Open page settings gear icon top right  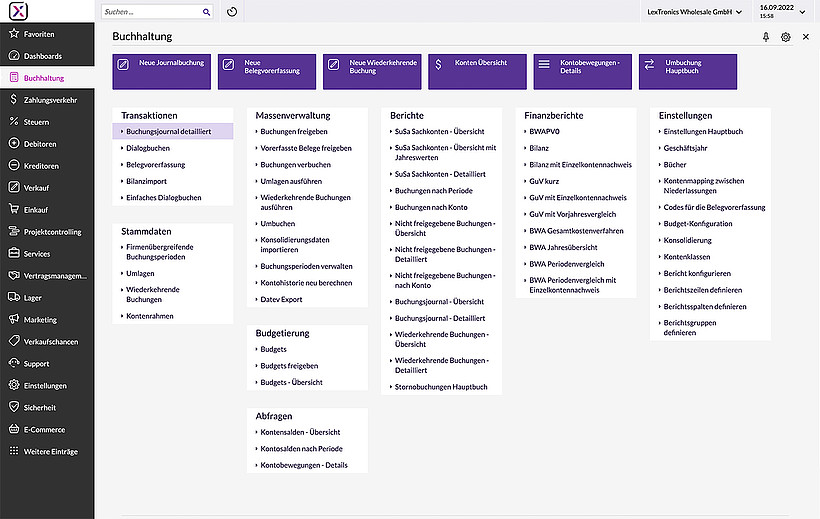point(785,37)
